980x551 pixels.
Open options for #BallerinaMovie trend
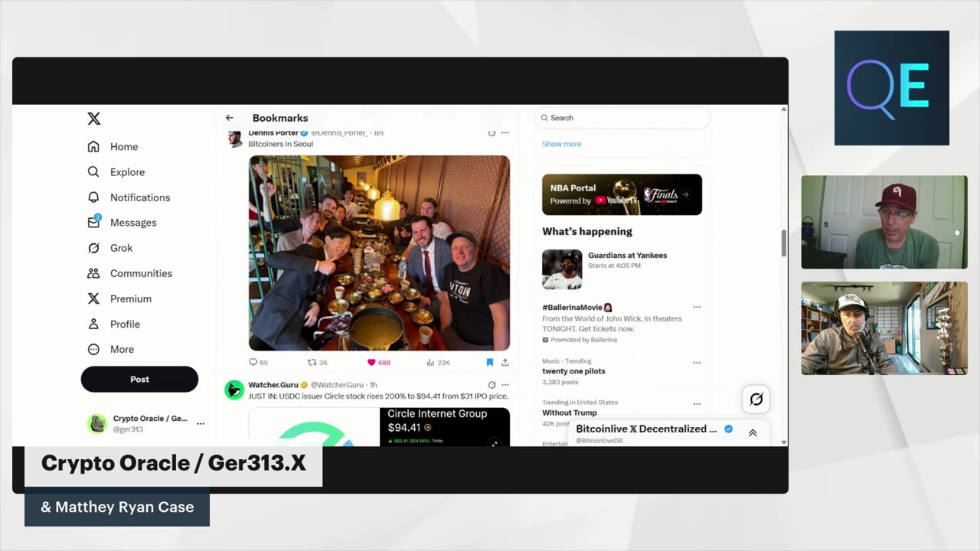697,307
